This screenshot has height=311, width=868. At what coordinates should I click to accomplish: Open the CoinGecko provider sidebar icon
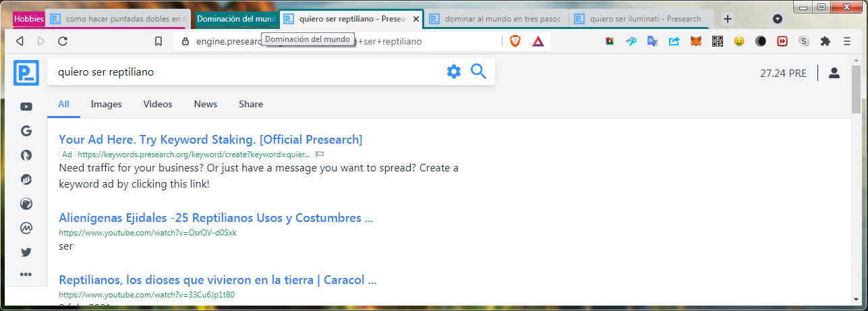tap(26, 204)
